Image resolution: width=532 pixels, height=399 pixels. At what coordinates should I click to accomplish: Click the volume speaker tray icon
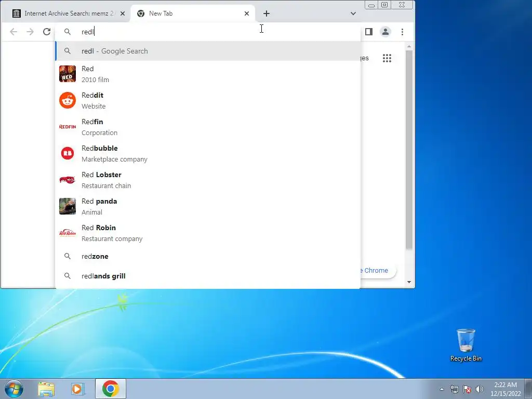pyautogui.click(x=480, y=389)
